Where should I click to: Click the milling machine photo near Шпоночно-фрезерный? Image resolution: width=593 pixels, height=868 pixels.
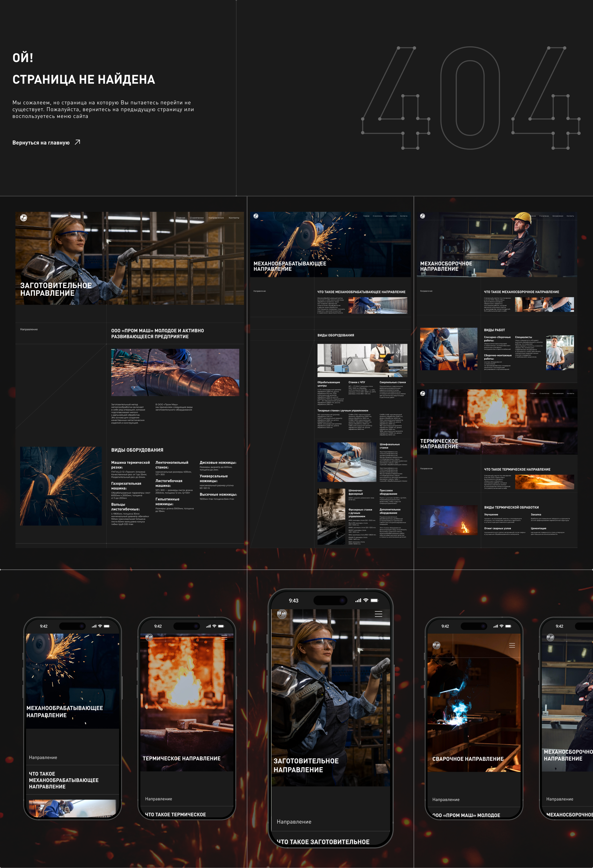(331, 516)
